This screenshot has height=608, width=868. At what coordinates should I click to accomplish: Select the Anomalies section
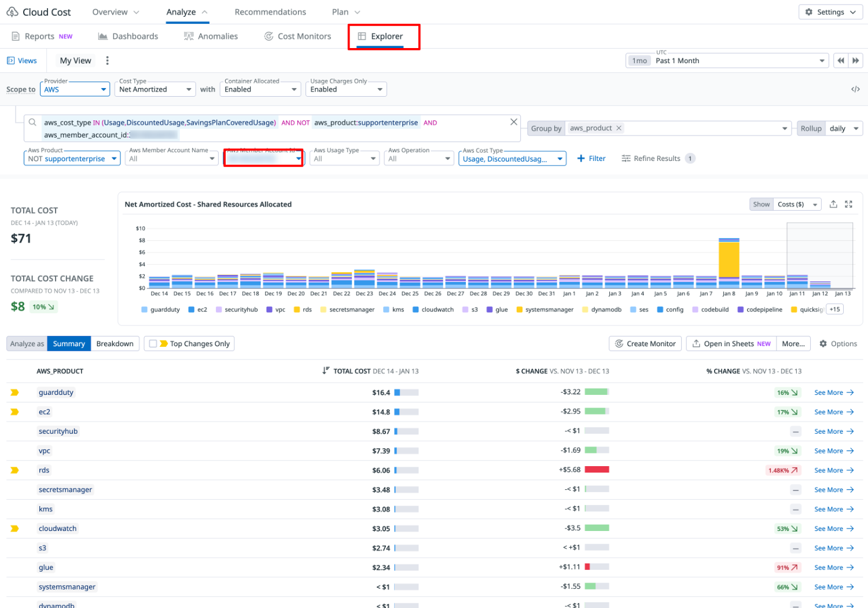pyautogui.click(x=211, y=36)
